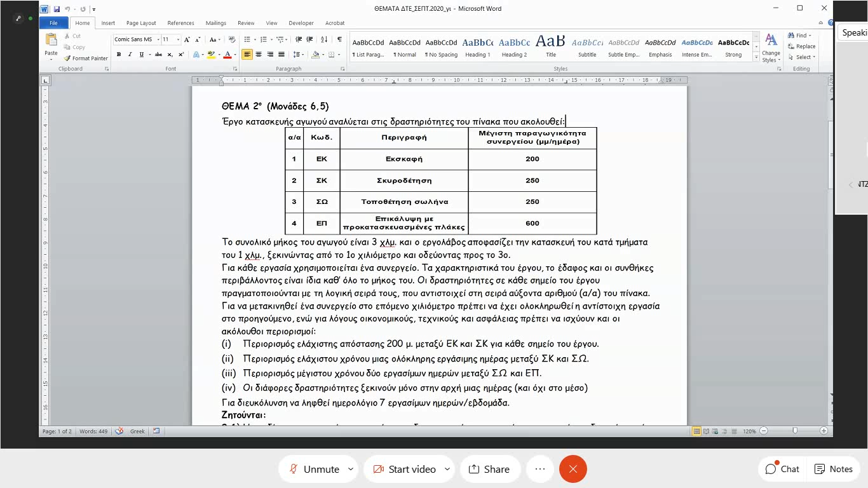Viewport: 868px width, 488px height.
Task: Apply the Heading 1 style
Action: coord(477,47)
